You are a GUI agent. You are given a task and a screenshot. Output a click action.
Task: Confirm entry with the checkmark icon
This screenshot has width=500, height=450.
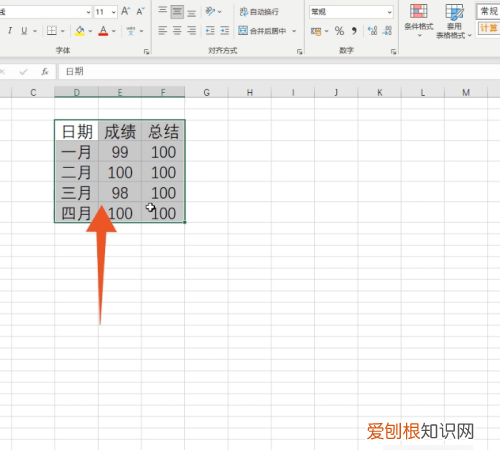click(x=23, y=71)
